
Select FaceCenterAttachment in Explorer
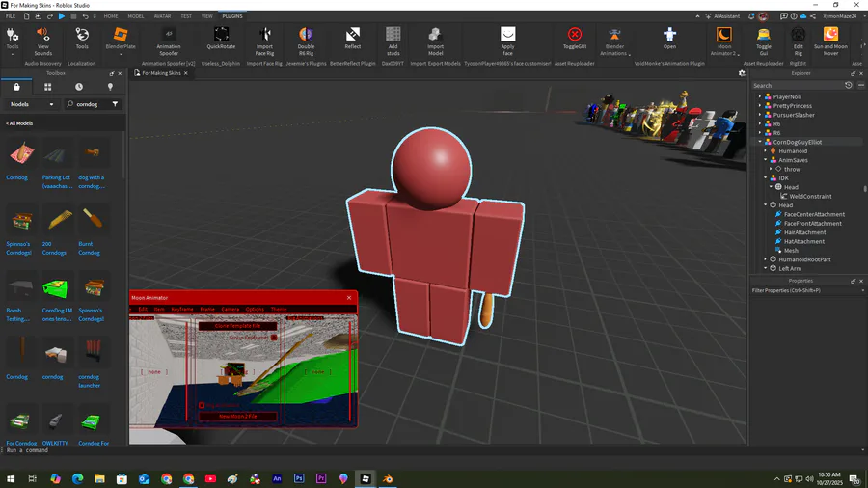coord(814,214)
